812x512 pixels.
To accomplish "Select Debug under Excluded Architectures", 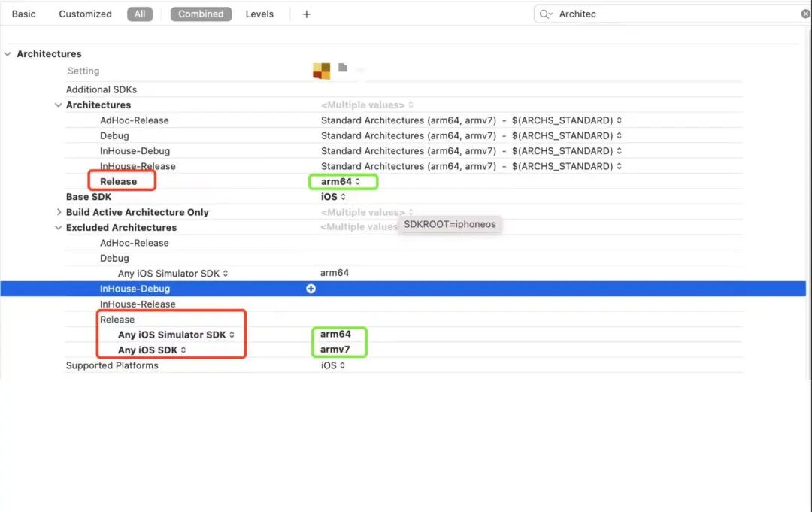I will [x=114, y=259].
